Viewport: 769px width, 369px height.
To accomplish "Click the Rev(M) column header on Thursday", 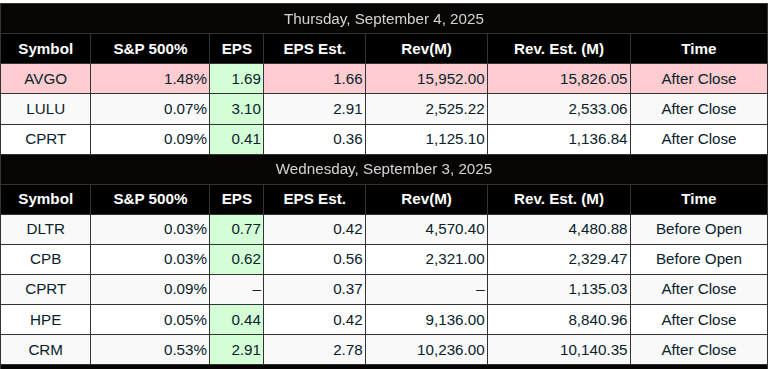I will (427, 49).
